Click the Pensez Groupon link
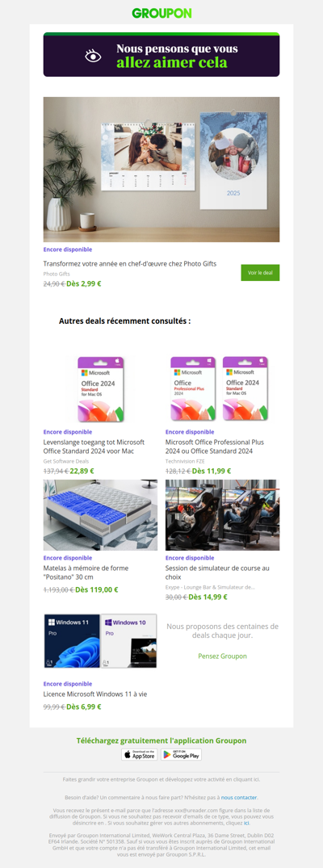 coord(223,656)
